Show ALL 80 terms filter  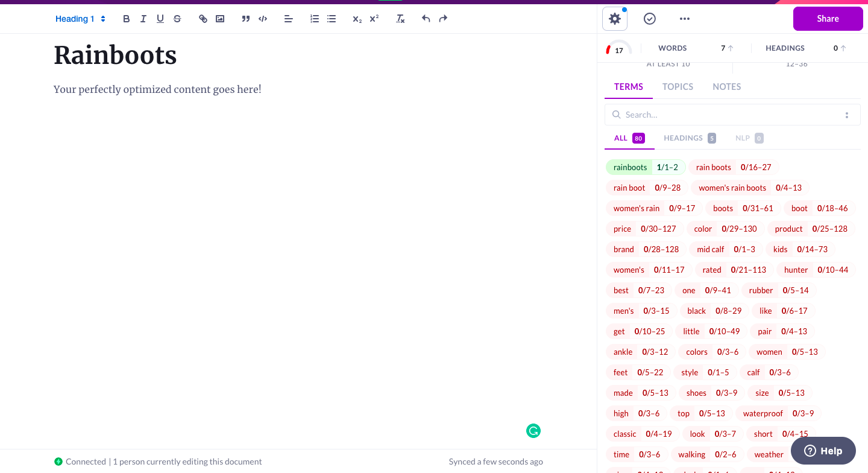(x=629, y=138)
